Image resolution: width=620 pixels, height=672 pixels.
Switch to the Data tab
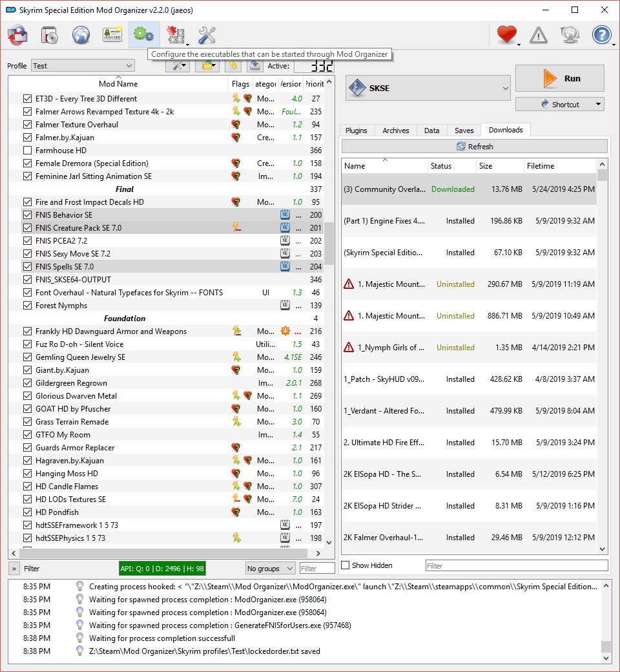(432, 131)
